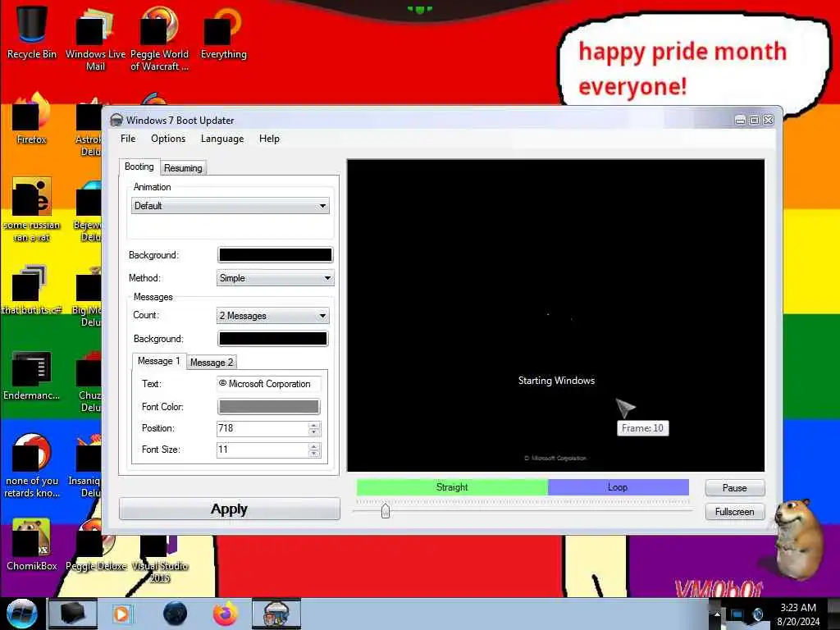
Task: Open the Visual Studio 2015 desktop icon
Action: tap(160, 557)
